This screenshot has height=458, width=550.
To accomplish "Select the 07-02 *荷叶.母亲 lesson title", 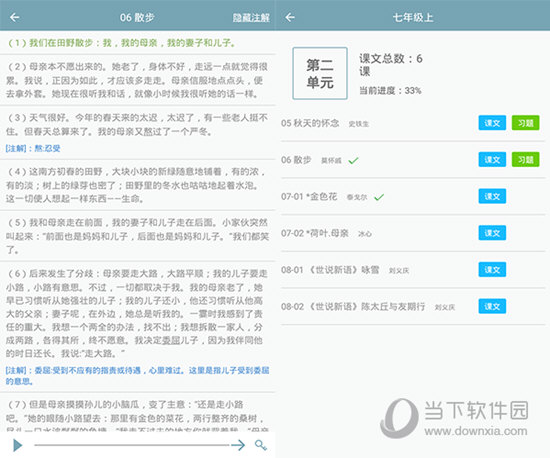I will click(x=315, y=233).
